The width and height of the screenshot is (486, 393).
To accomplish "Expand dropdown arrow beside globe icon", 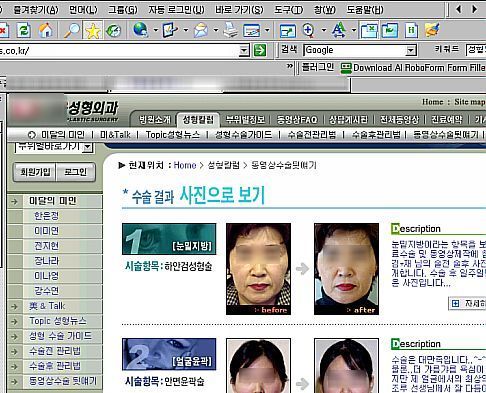I will tap(156, 30).
